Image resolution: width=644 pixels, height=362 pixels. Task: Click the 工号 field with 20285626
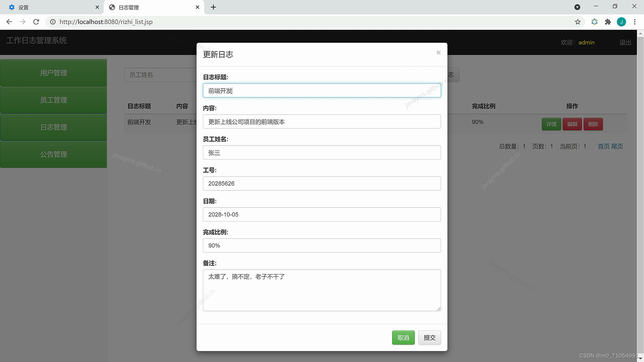coord(322,184)
